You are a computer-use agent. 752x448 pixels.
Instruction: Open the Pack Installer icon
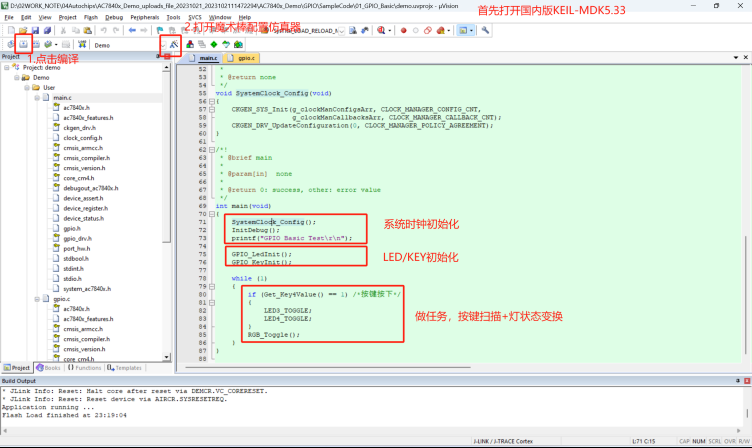click(238, 45)
